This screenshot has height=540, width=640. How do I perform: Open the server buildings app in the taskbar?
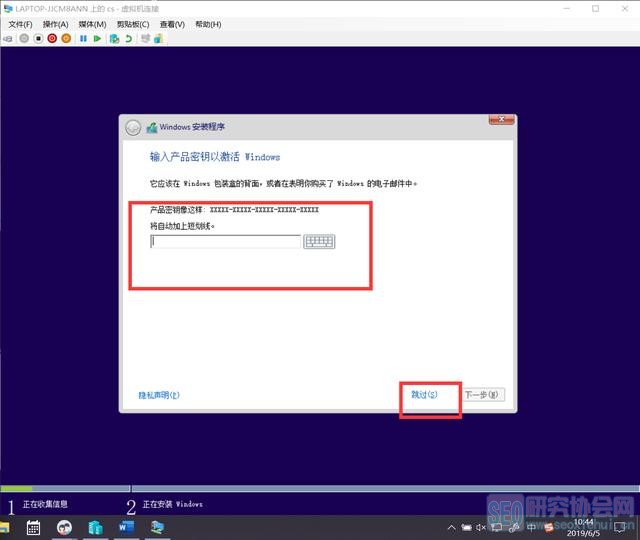click(95, 528)
